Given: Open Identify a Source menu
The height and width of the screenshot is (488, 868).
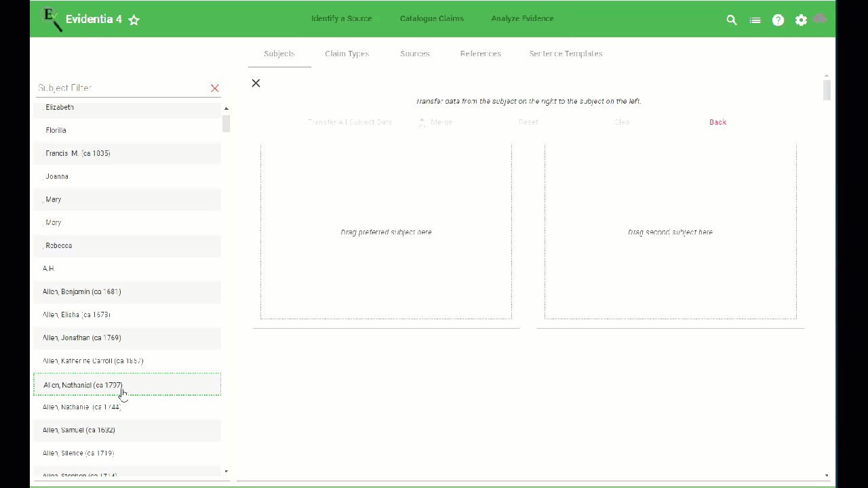Looking at the screenshot, I should pyautogui.click(x=341, y=18).
